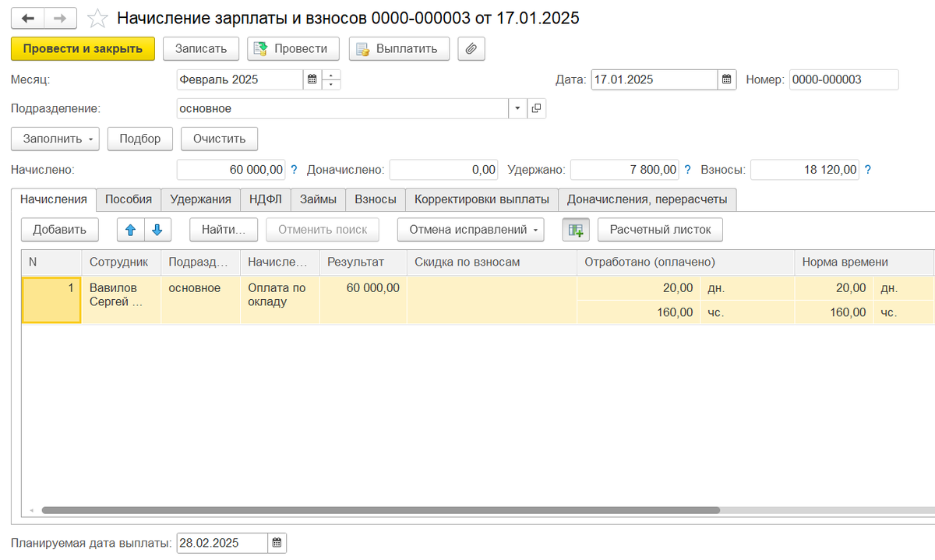Click the Норма времени column header

tap(864, 262)
